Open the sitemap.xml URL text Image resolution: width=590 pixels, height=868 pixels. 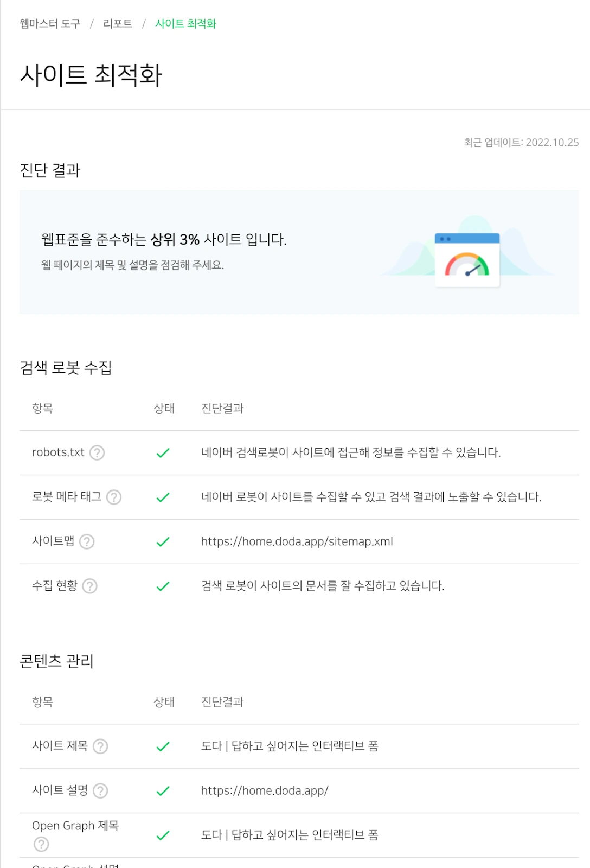(x=297, y=541)
